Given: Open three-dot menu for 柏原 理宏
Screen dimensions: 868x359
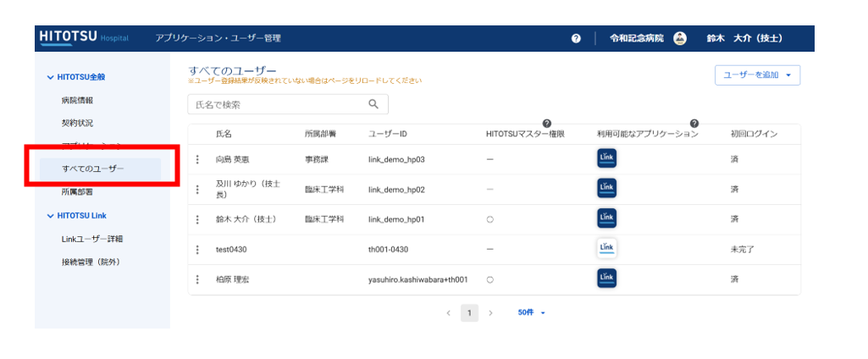Looking at the screenshot, I should click(x=197, y=279).
